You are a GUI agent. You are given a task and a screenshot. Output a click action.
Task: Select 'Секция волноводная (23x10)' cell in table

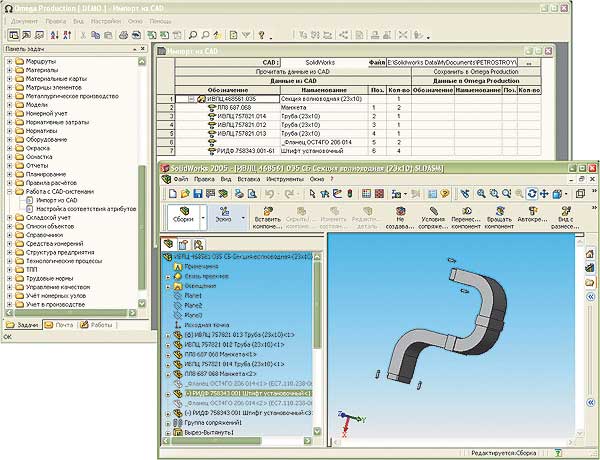[325, 99]
